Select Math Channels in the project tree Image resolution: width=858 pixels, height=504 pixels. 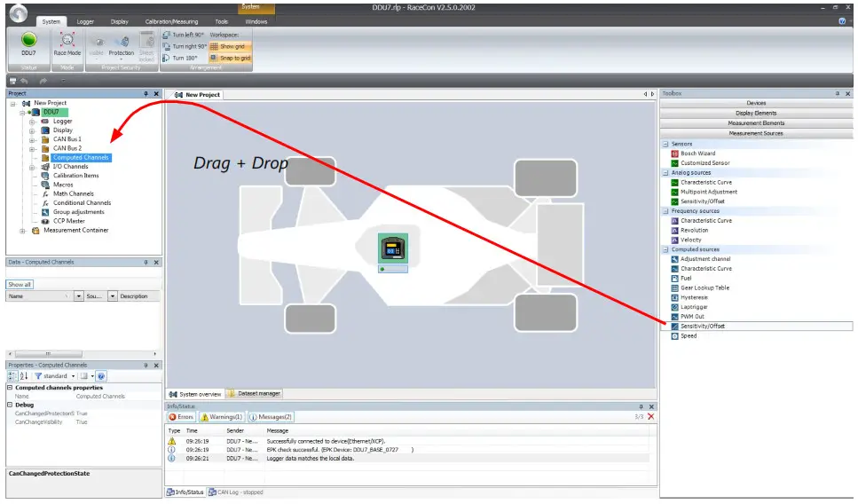pyautogui.click(x=74, y=194)
